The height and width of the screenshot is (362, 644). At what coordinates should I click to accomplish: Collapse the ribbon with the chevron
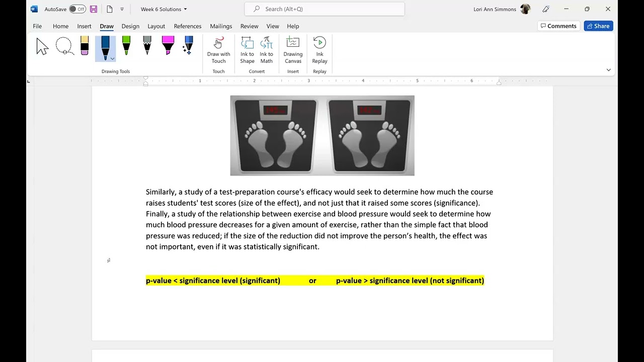point(608,70)
